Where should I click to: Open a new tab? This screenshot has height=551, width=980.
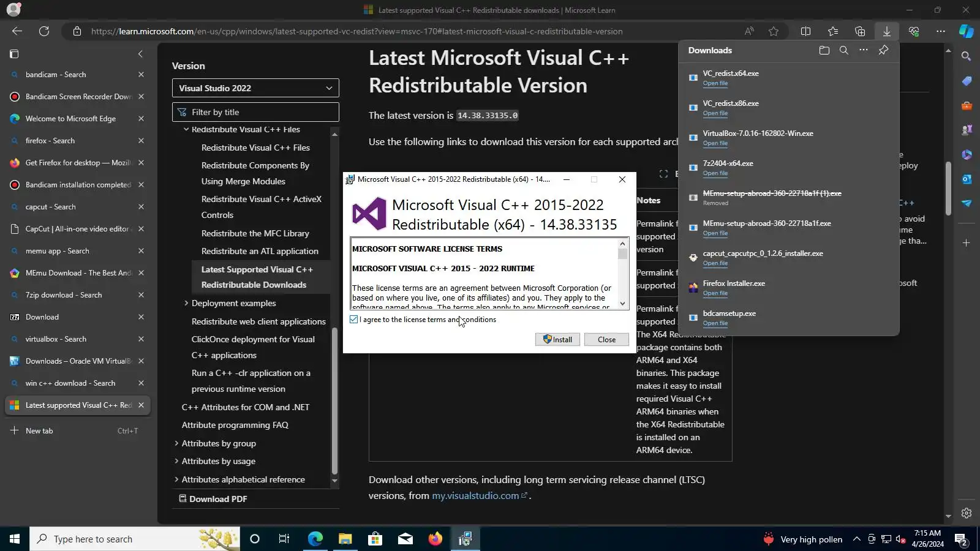point(77,431)
